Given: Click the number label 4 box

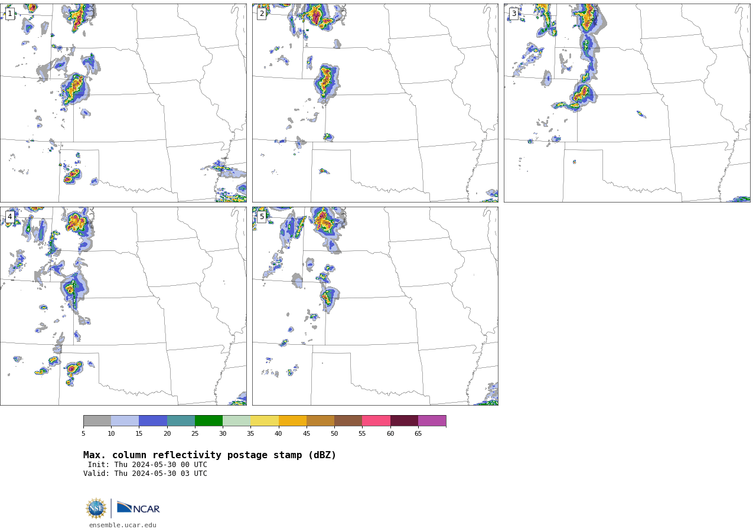Looking at the screenshot, I should pyautogui.click(x=10, y=217).
